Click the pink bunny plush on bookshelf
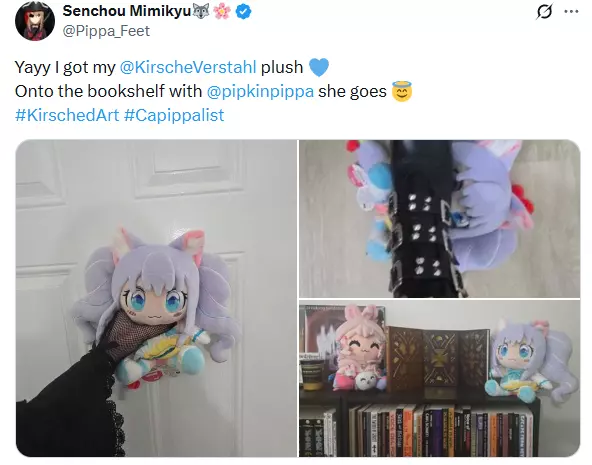The width and height of the screenshot is (592, 465). click(359, 348)
